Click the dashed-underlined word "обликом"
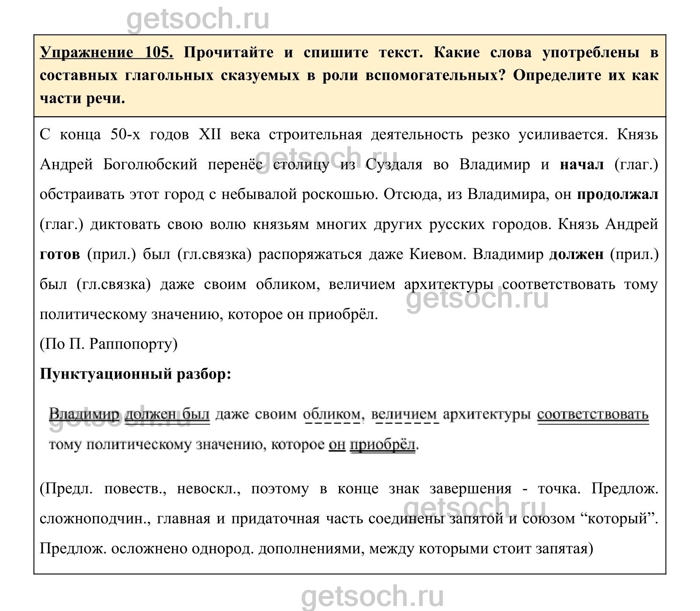The width and height of the screenshot is (700, 611). tap(332, 414)
